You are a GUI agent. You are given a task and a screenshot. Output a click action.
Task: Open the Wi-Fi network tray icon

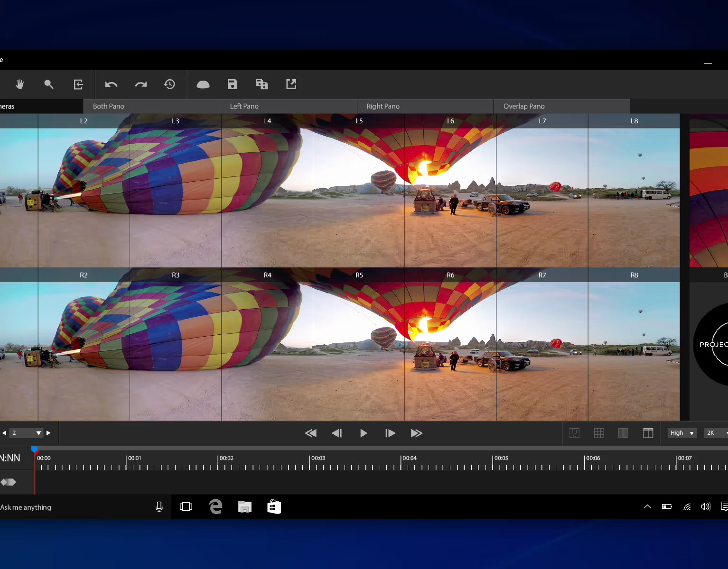687,507
